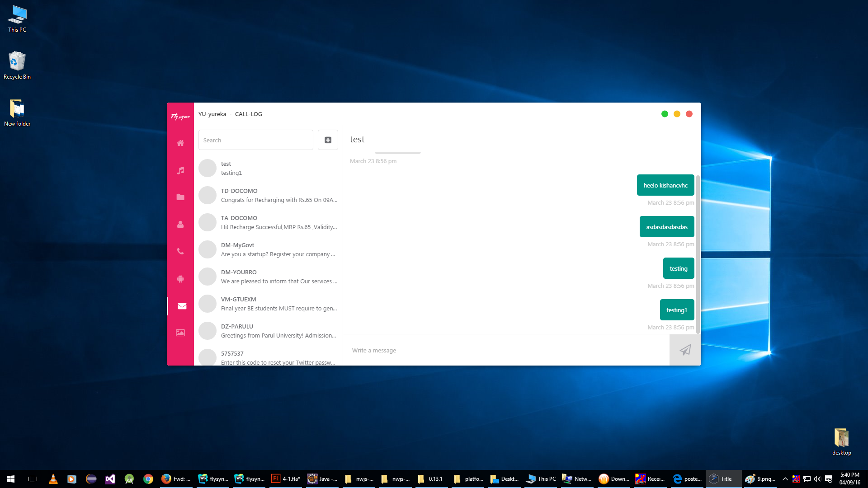Open the DZ-PARULU conversation

(269, 331)
